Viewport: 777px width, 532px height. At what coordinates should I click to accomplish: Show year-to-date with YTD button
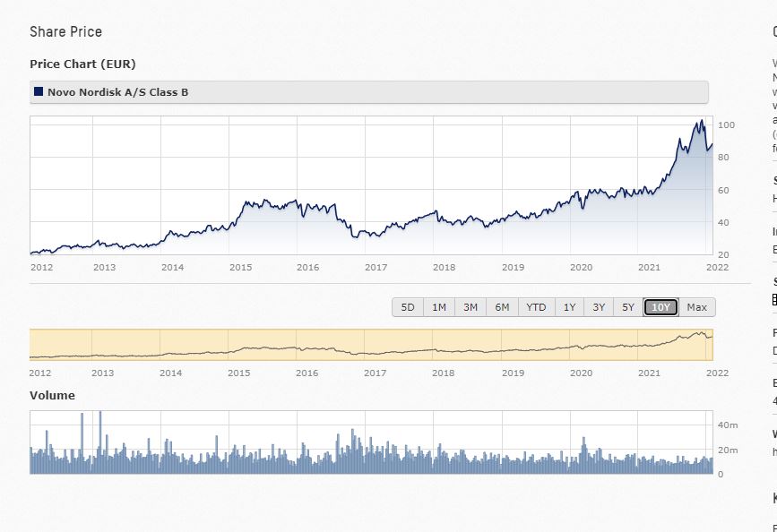click(536, 307)
